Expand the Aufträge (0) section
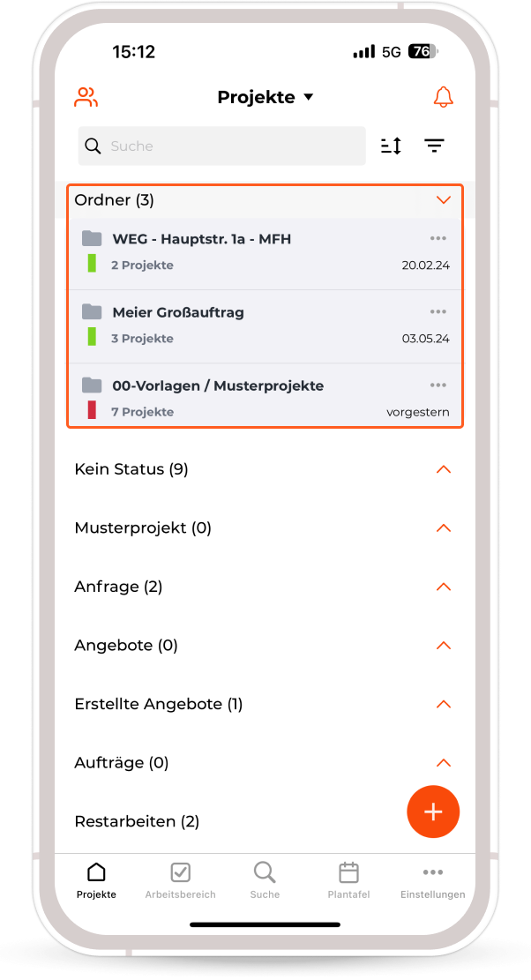The width and height of the screenshot is (531, 980). pos(443,763)
